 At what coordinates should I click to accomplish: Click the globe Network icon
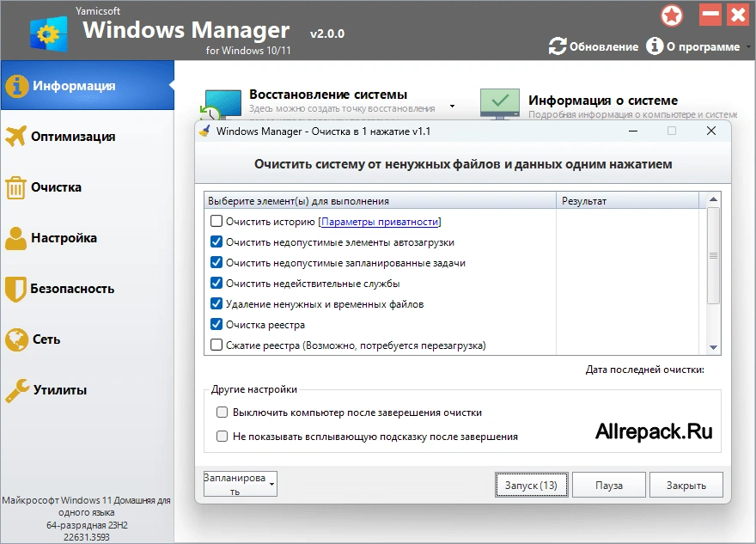(16, 339)
